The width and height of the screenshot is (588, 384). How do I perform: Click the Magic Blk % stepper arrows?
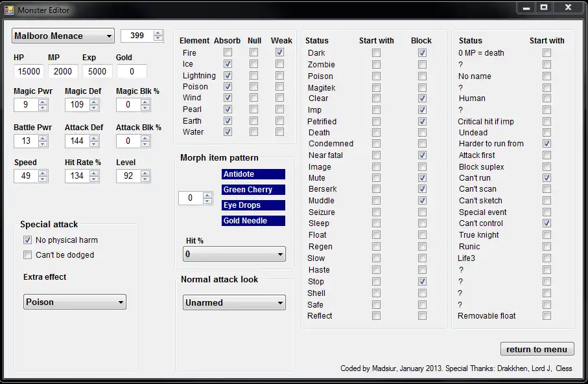145,104
